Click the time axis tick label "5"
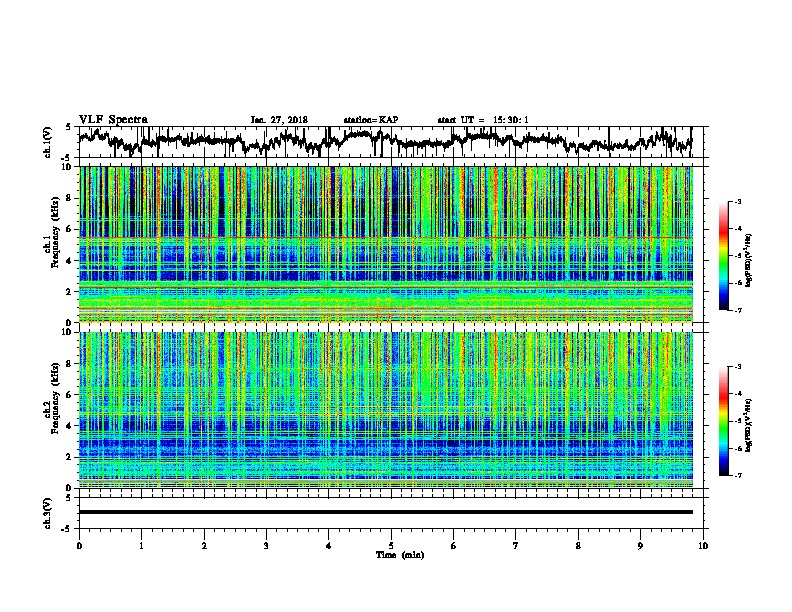 click(391, 545)
